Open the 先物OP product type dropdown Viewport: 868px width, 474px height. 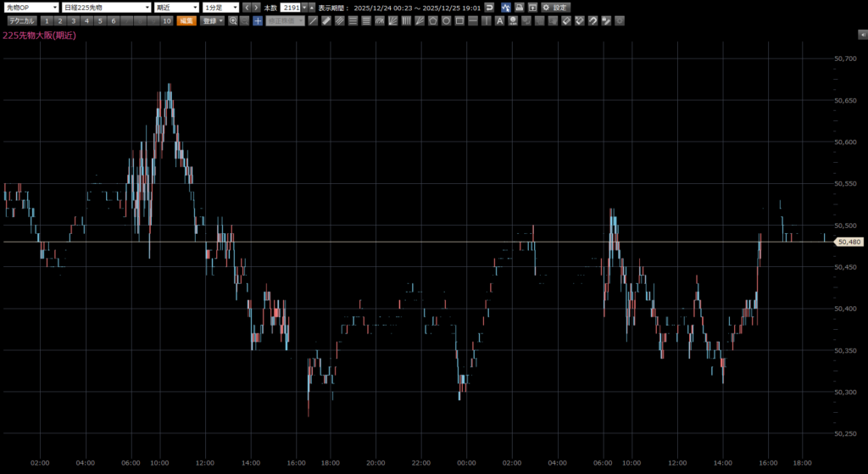click(x=31, y=7)
